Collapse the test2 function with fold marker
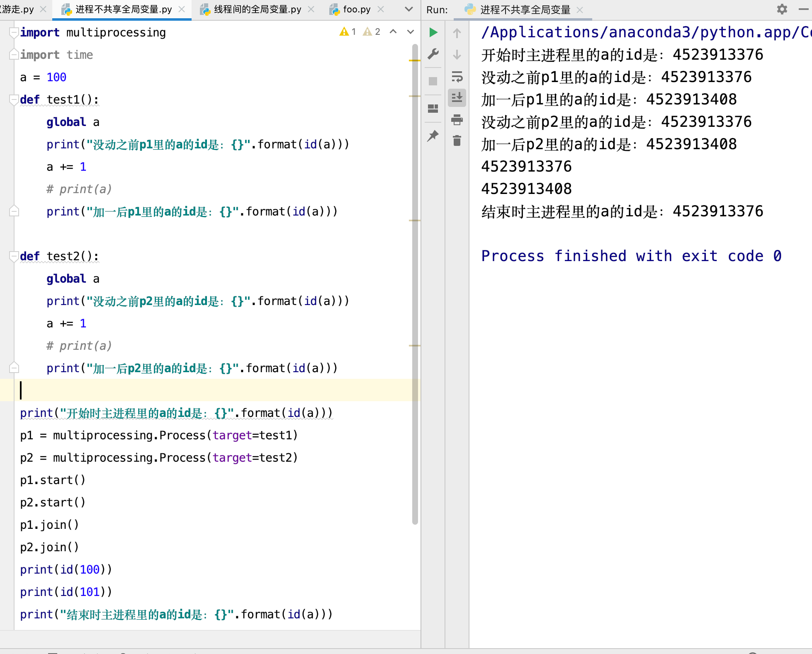Image resolution: width=812 pixels, height=654 pixels. pyautogui.click(x=14, y=256)
